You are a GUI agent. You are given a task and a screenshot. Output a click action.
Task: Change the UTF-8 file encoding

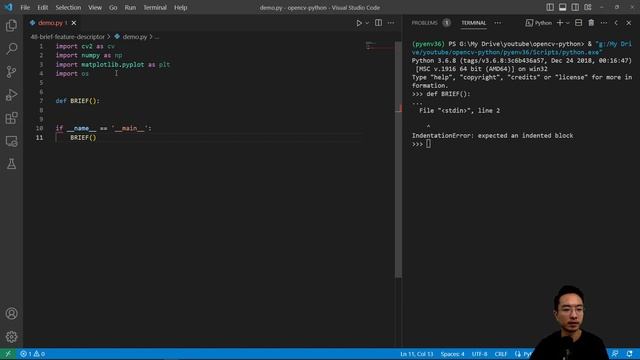pos(479,354)
